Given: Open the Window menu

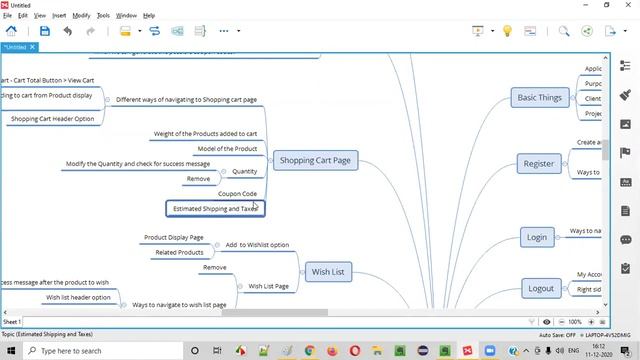Looking at the screenshot, I should (127, 16).
